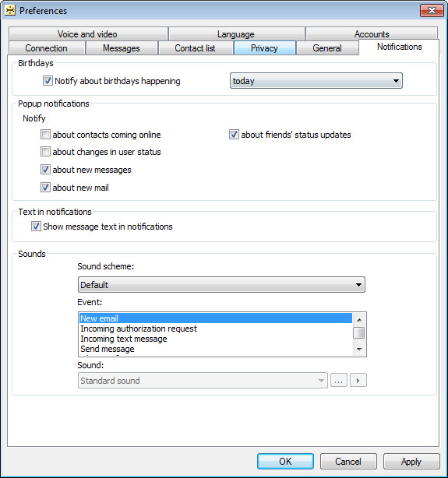Select Incoming text message event
This screenshot has width=448, height=478.
pos(124,339)
